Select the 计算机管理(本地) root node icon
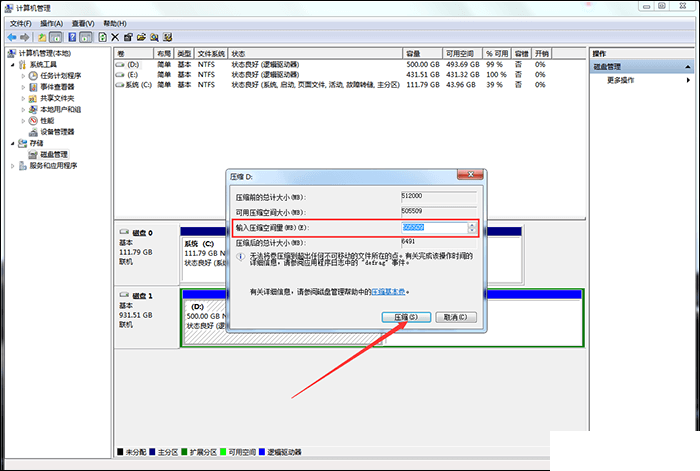700x471 pixels. point(12,54)
